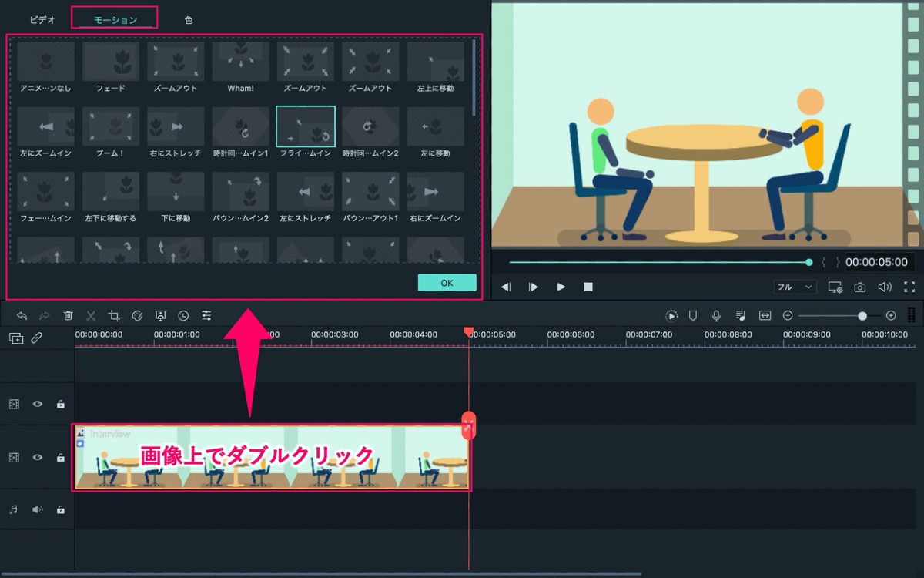Lock the audio track
The height and width of the screenshot is (578, 924).
pyautogui.click(x=60, y=509)
